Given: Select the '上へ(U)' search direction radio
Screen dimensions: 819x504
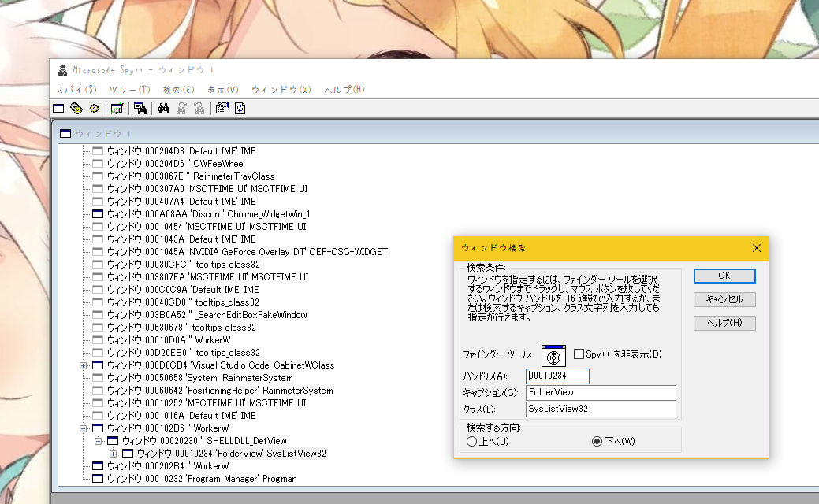Looking at the screenshot, I should (x=471, y=441).
